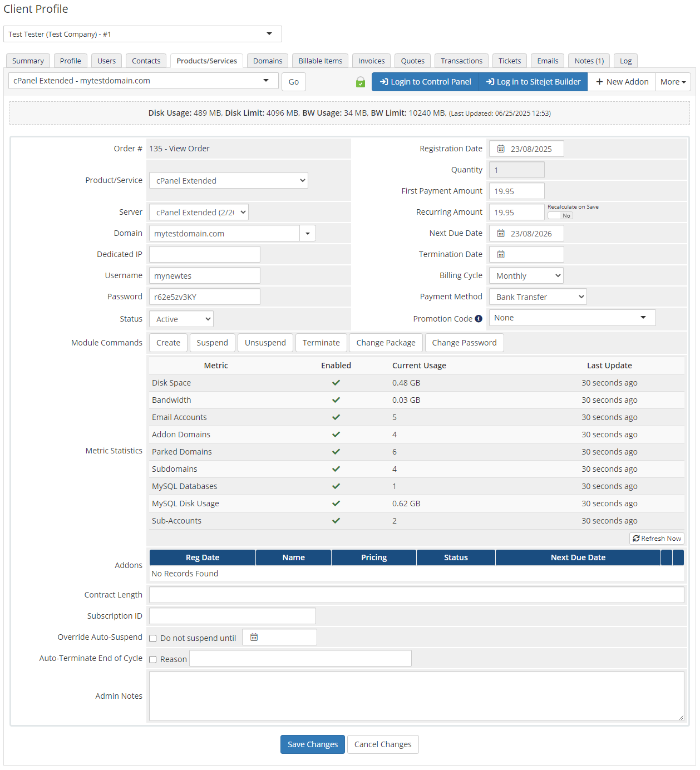This screenshot has width=700, height=770.
Task: Check the Auto-Terminate Reason checkbox
Action: pos(153,660)
